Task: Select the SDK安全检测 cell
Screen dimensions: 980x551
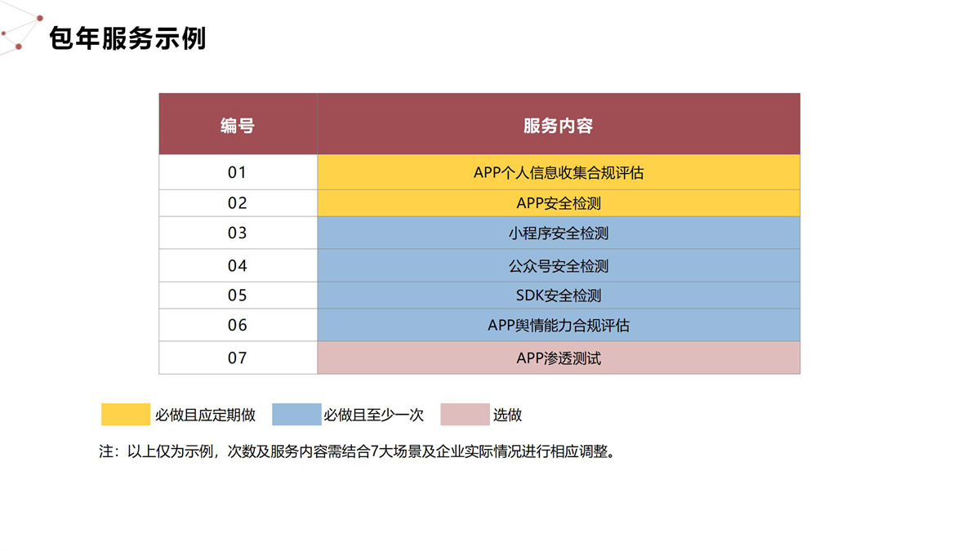Action: coord(558,295)
